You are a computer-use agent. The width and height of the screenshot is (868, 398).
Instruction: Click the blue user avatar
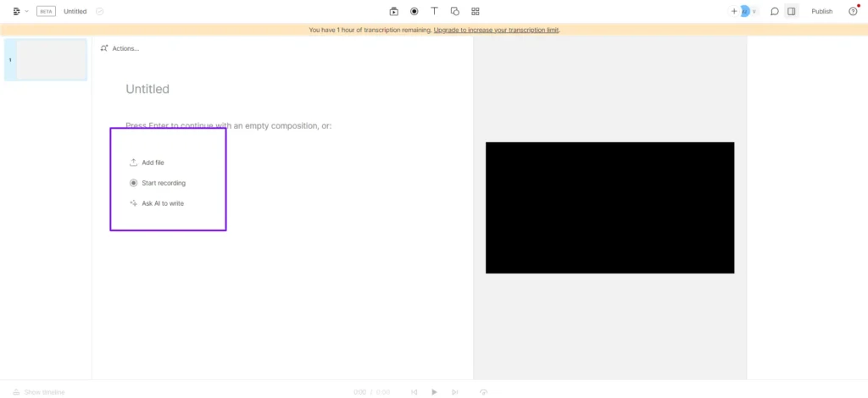click(x=745, y=11)
